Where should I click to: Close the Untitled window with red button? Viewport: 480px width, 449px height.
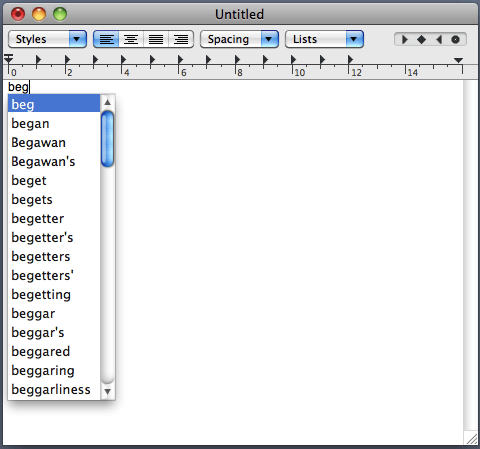(x=18, y=14)
